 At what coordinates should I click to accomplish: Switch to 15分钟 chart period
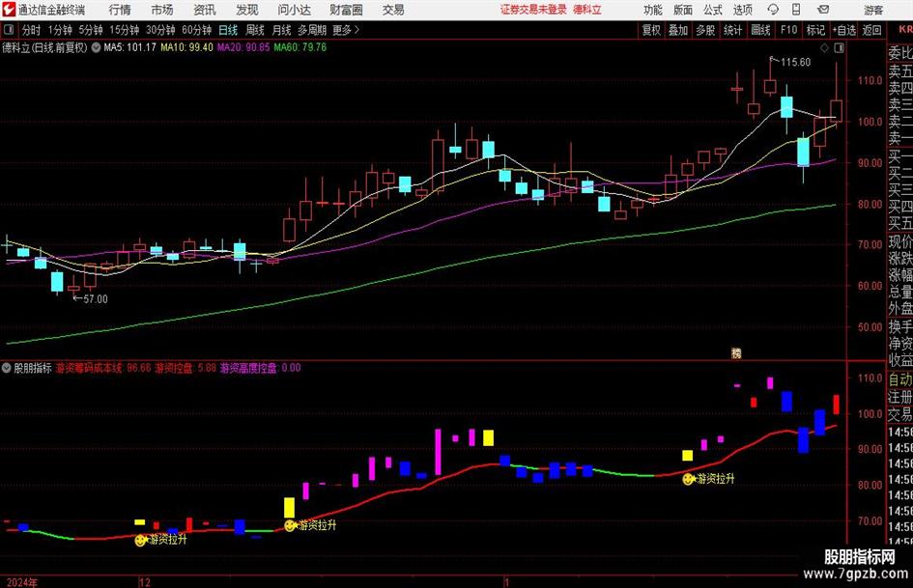125,30
